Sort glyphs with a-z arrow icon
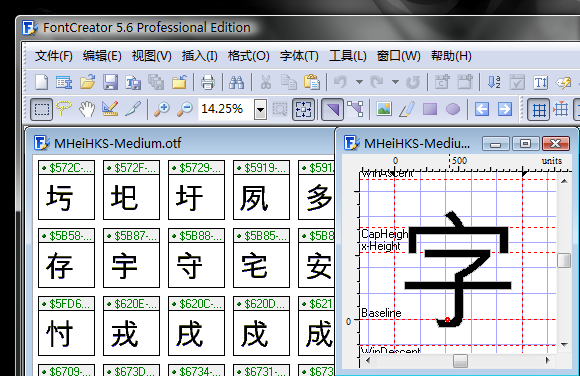Viewport: 580px width, 376px height. coord(494,82)
